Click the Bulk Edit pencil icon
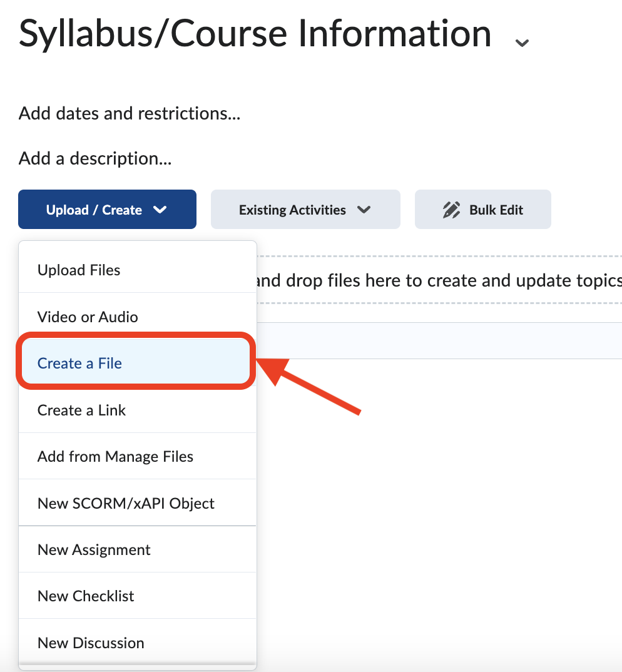This screenshot has width=622, height=672. click(451, 209)
